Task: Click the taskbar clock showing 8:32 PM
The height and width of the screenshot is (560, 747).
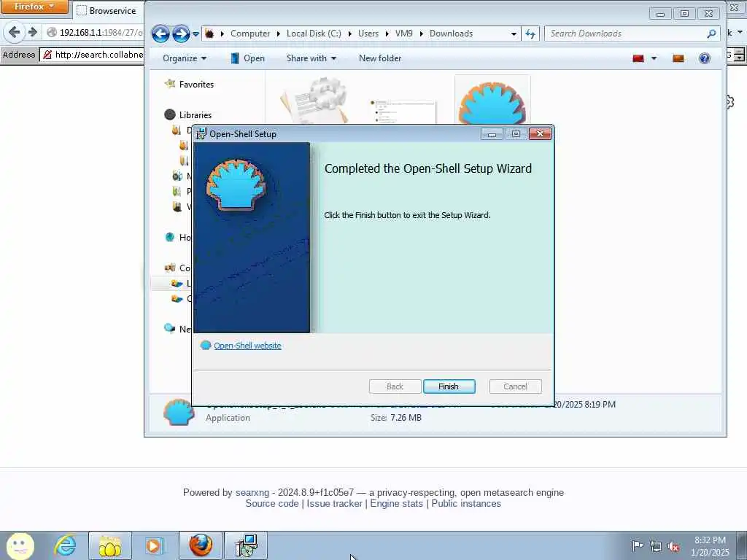Action: 710,545
